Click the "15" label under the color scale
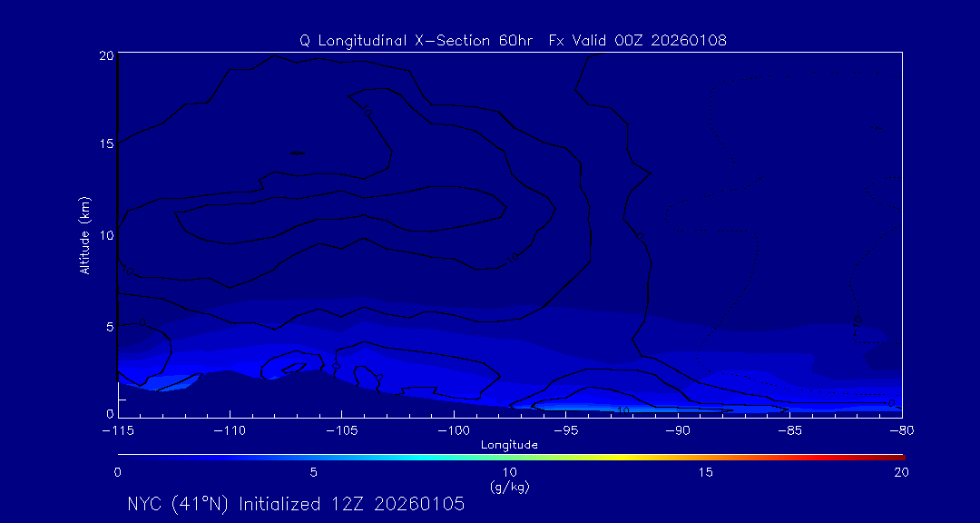 coord(705,474)
